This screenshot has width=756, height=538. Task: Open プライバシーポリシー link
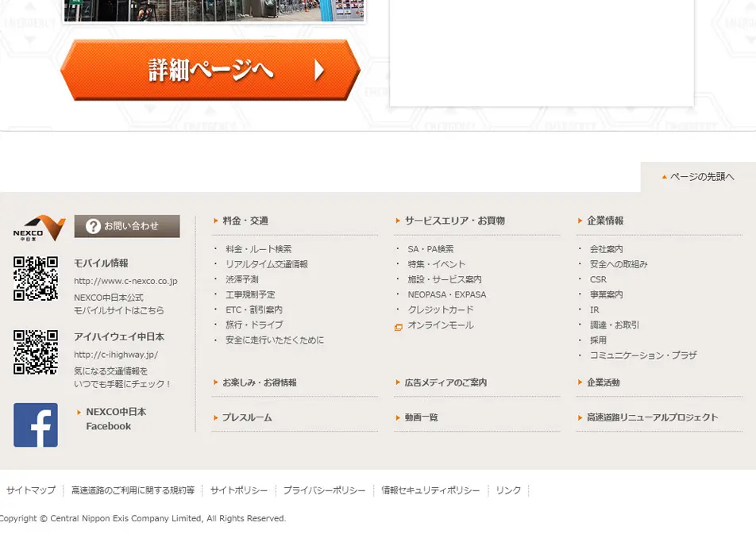click(x=324, y=490)
